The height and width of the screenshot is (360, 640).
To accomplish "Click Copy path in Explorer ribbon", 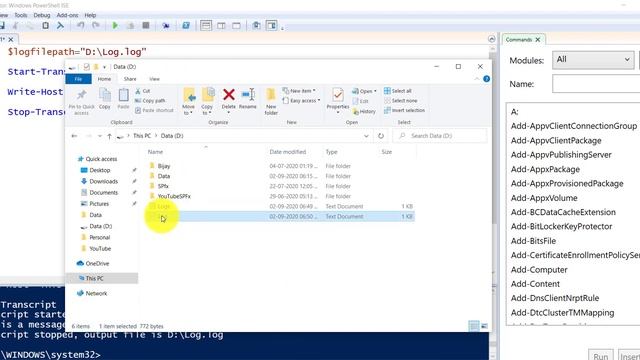I will 150,100.
